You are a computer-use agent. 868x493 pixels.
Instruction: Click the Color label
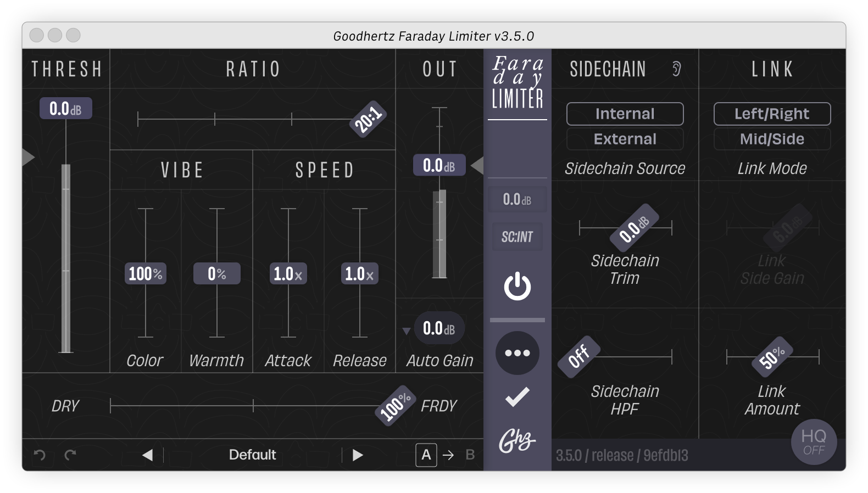pos(144,361)
